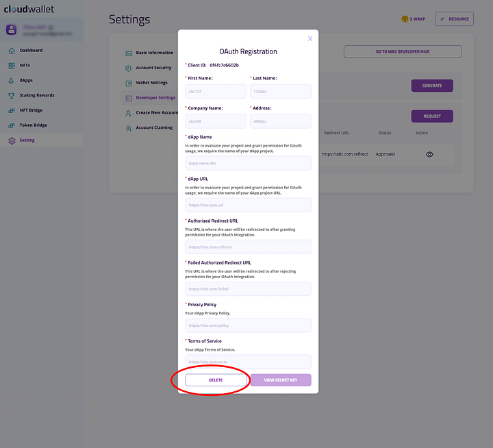View approved OAuth entry via eye icon

pos(429,155)
